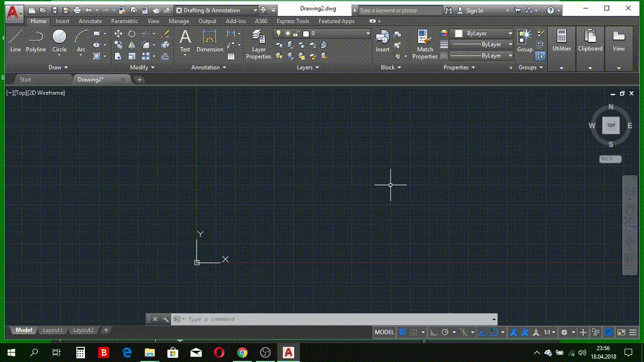
Task: Open the View panel button
Action: click(x=619, y=48)
